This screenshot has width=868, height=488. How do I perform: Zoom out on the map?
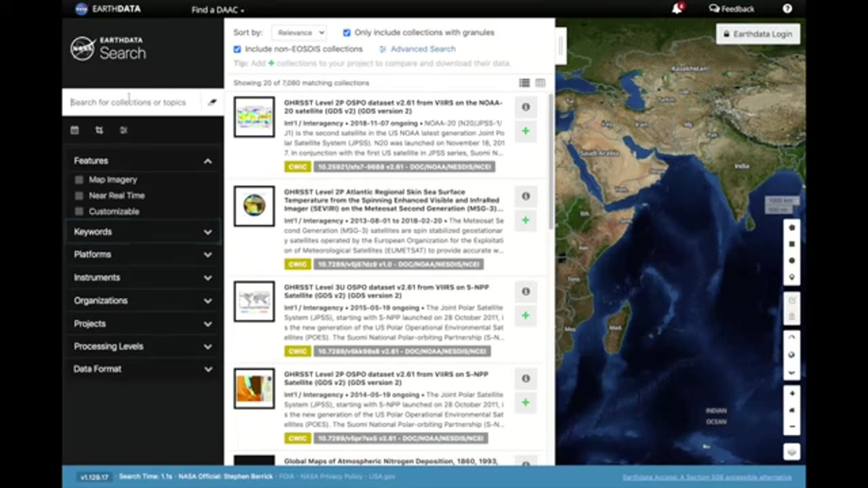[791, 427]
